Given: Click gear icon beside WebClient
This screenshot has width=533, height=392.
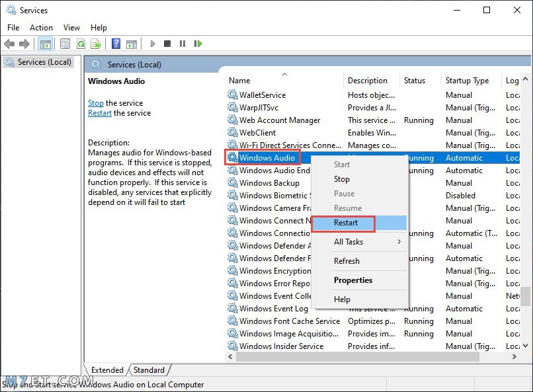Looking at the screenshot, I should tap(233, 132).
